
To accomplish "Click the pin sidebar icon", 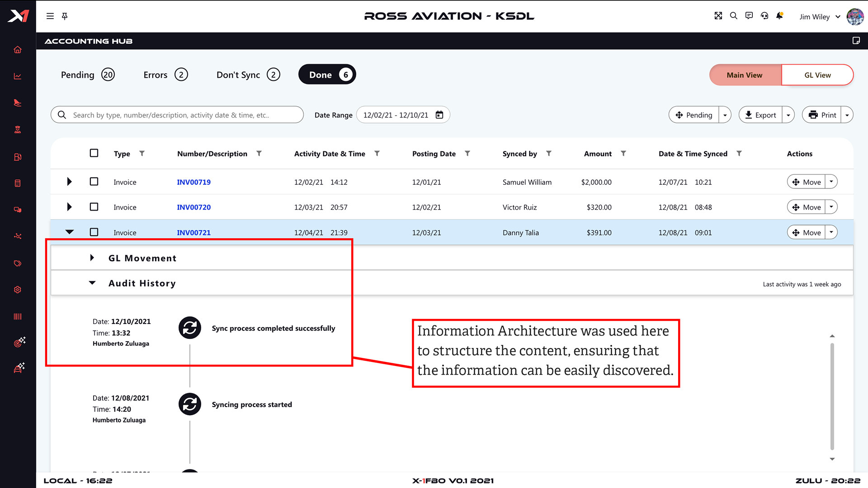I will [x=65, y=16].
